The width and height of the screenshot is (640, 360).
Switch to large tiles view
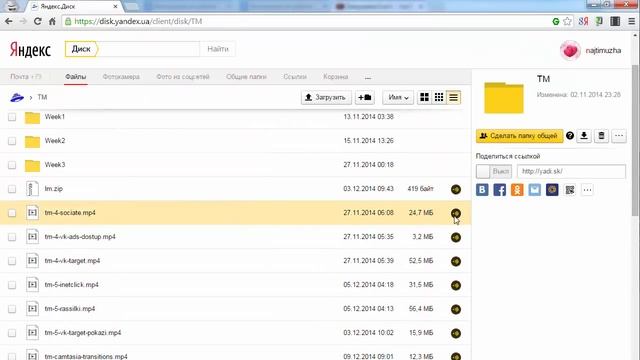pos(424,97)
